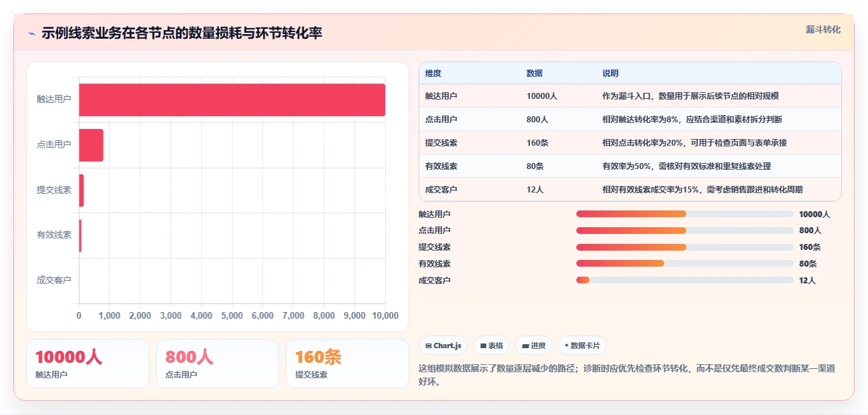The width and height of the screenshot is (868, 415).
Task: Click the 800人 cell in the table
Action: [x=537, y=120]
